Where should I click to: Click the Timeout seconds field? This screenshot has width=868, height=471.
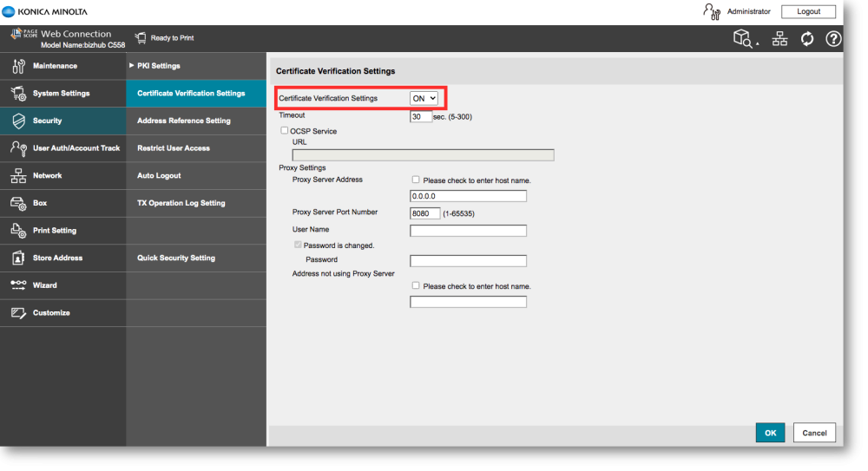pyautogui.click(x=421, y=117)
